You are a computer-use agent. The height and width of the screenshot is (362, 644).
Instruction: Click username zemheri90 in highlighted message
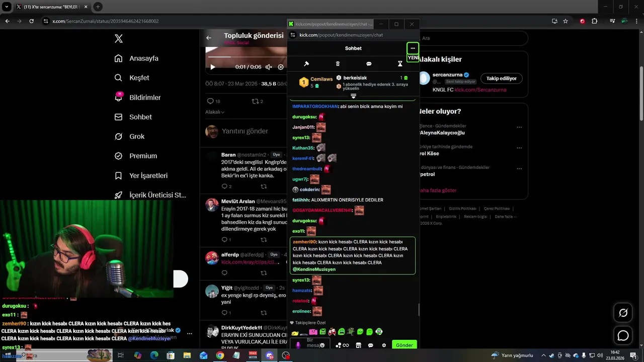pyautogui.click(x=304, y=242)
